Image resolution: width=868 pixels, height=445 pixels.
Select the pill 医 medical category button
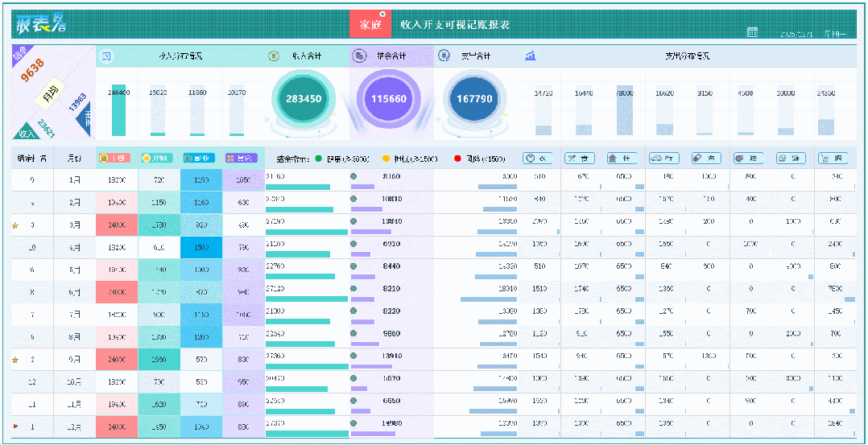pos(706,159)
